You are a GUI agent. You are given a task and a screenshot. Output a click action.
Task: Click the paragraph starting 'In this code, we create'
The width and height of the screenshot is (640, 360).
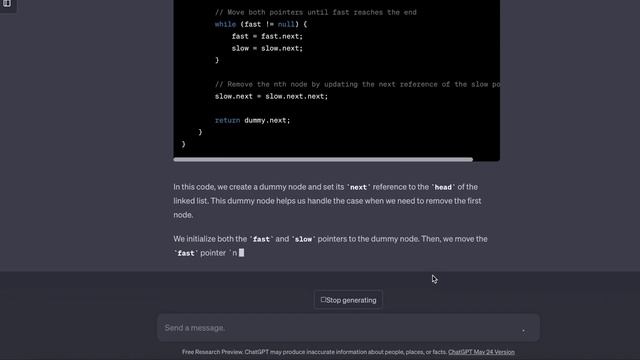coord(327,201)
